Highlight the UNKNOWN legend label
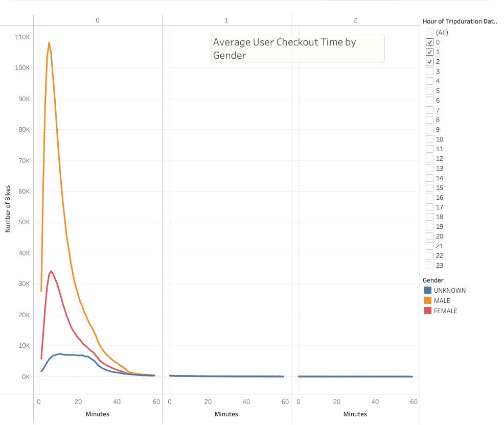504x425 pixels. click(450, 291)
